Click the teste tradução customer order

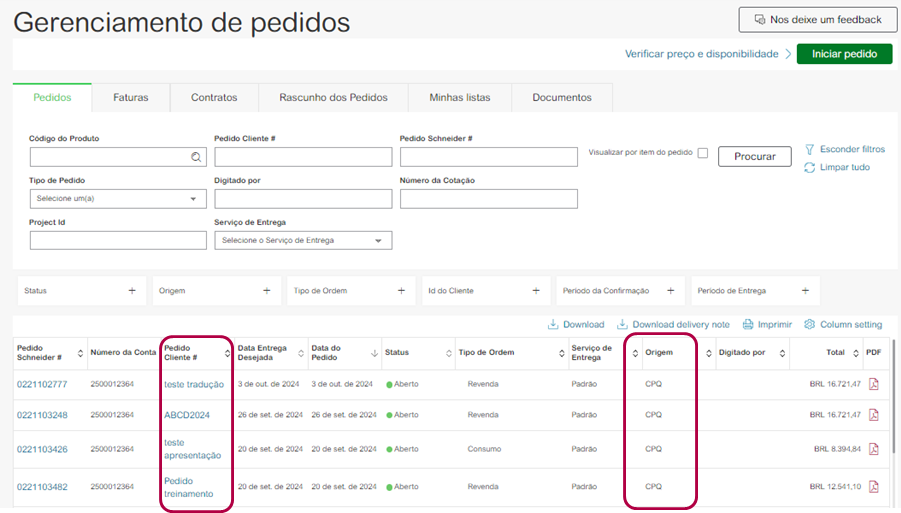click(x=194, y=384)
